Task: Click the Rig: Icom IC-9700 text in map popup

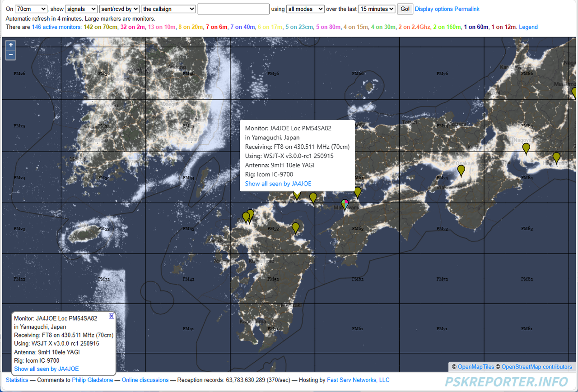Action: (269, 174)
